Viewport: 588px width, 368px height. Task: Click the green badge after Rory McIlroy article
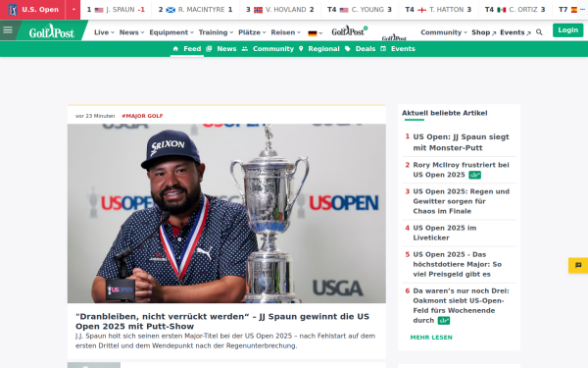click(x=474, y=175)
